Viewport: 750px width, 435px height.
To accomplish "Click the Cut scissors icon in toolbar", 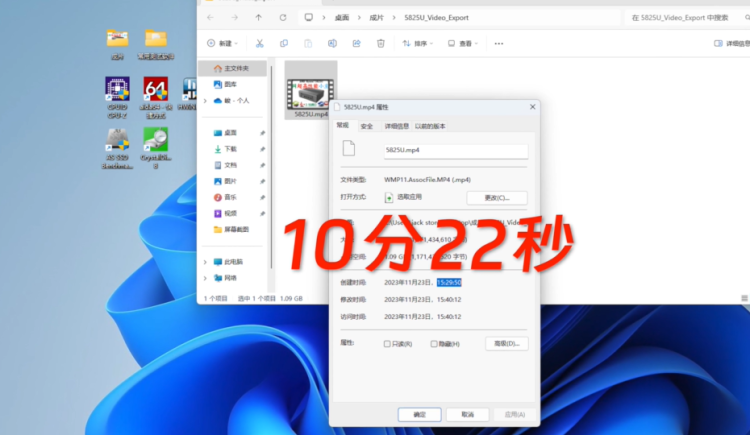I will point(259,44).
